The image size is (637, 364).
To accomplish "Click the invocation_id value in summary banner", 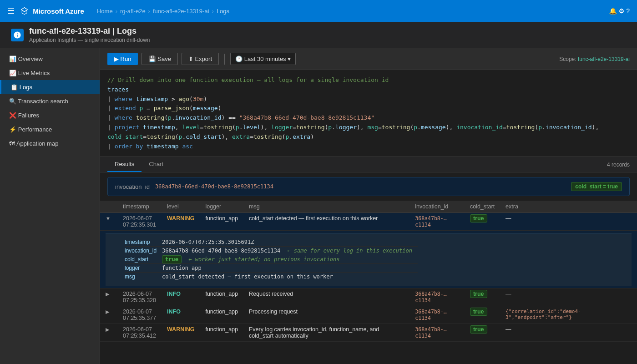I will [214, 187].
